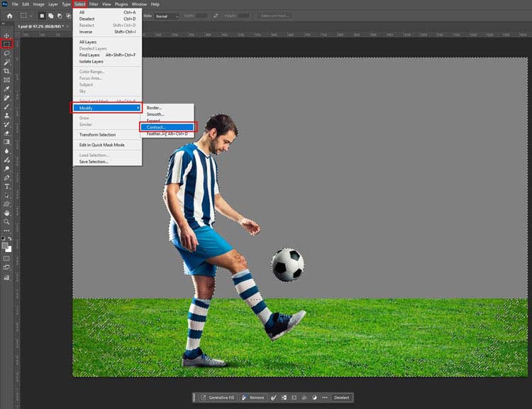Click the Deselect button in task bar
This screenshot has height=409, width=532.
click(342, 398)
